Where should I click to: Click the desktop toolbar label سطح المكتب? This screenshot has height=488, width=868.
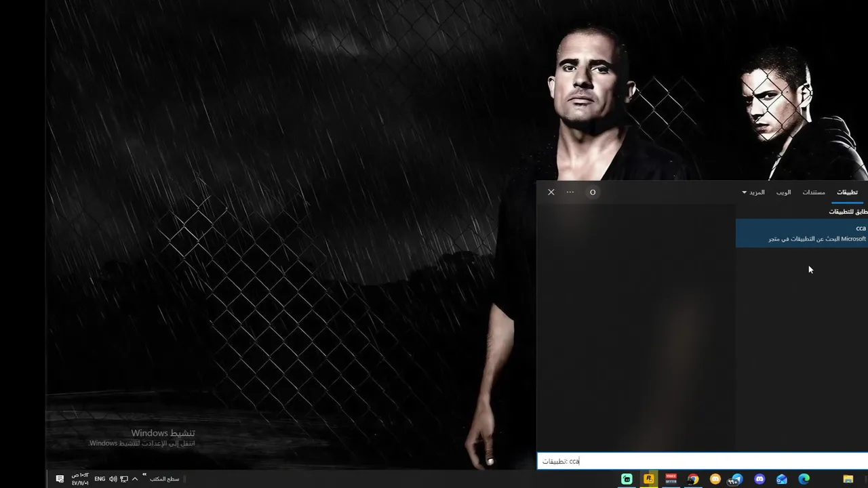click(x=165, y=479)
